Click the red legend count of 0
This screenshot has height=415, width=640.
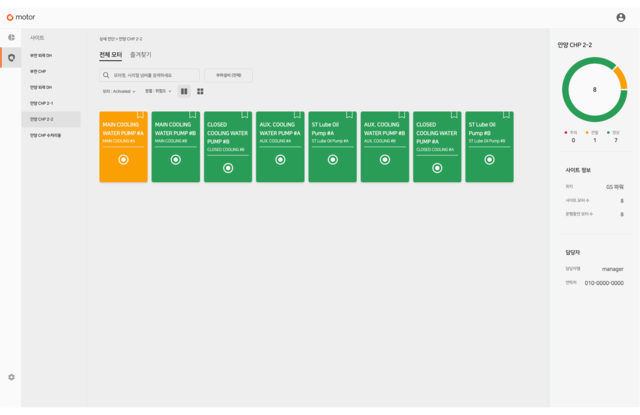[573, 140]
